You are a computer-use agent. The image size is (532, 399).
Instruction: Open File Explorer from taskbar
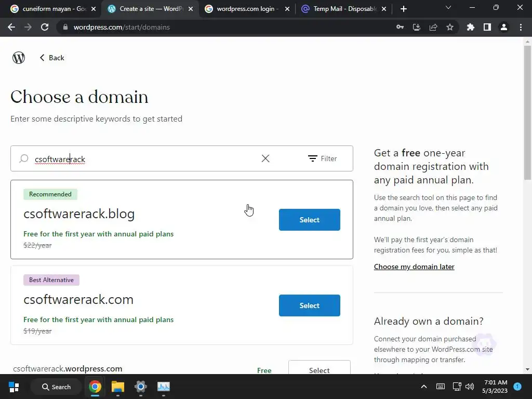point(118,387)
